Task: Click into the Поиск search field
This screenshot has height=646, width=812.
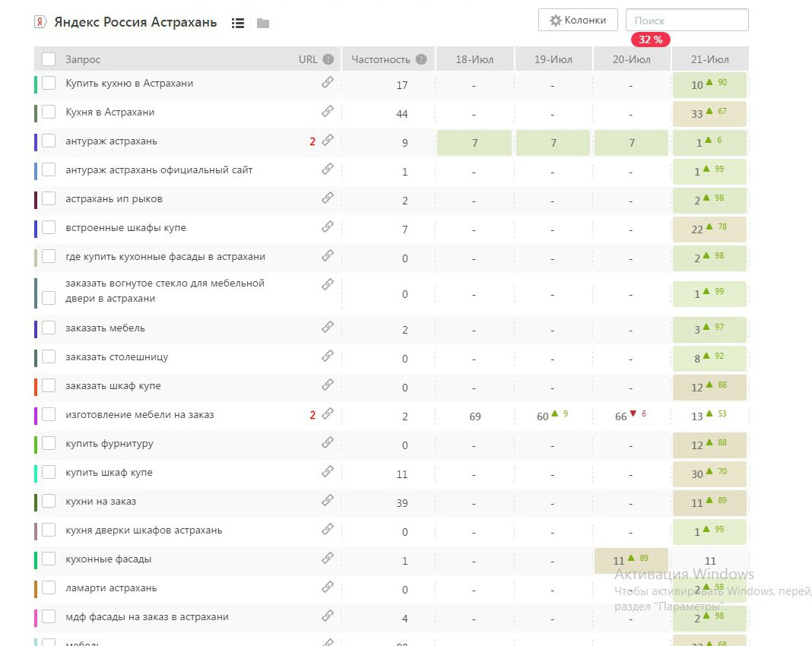Action: pos(687,21)
